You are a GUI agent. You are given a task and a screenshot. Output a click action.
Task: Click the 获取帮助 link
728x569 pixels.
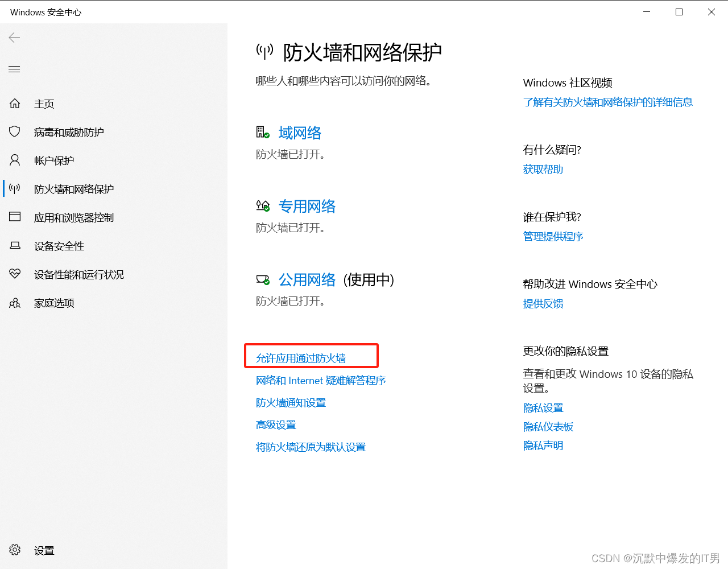click(x=543, y=169)
